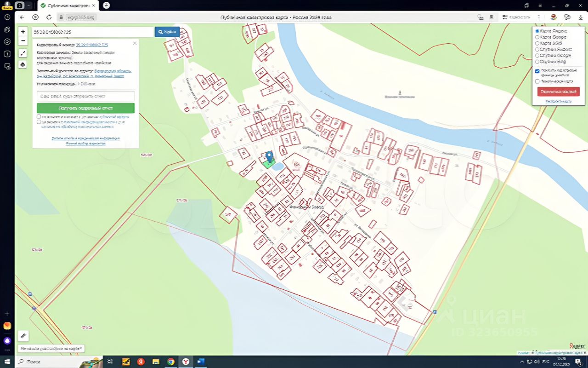Click the layers tool under the measure tool
Viewport: 588px width, 368px height.
(x=23, y=64)
